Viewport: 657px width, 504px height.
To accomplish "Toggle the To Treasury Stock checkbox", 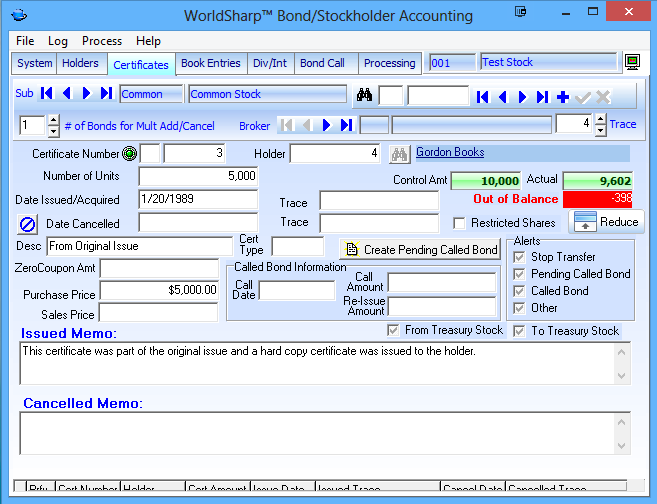I will [519, 331].
